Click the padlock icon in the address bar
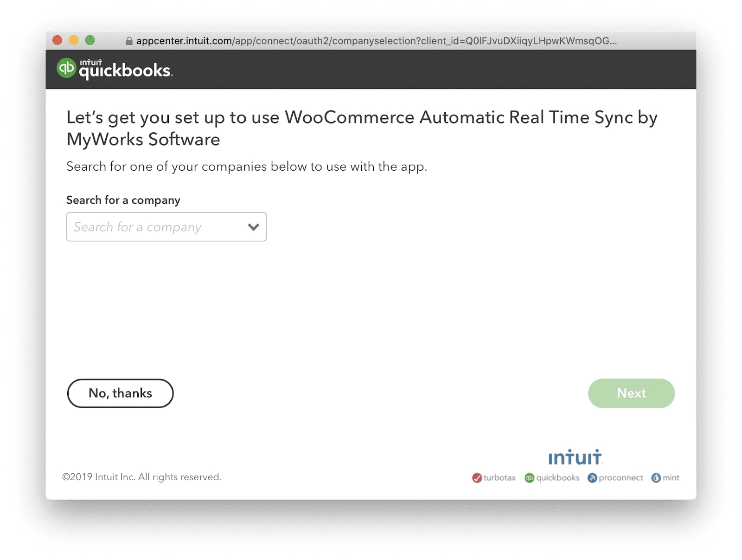742x560 pixels. click(129, 41)
